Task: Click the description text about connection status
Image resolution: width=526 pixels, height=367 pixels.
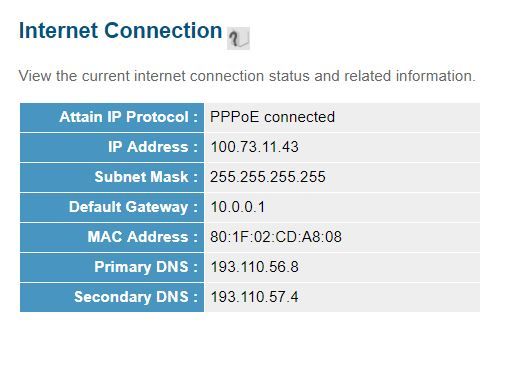Action: [x=247, y=76]
